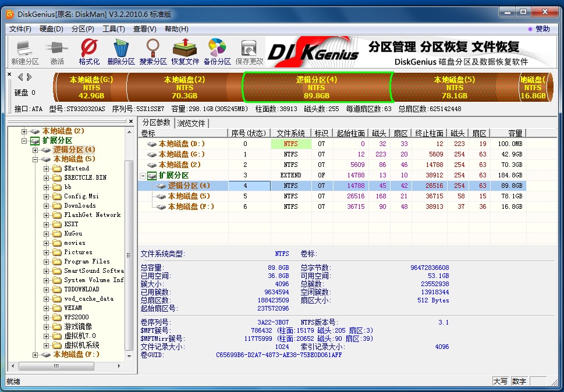Image resolution: width=564 pixels, height=392 pixels.
Task: Open the 分区(P) menu
Action: coord(83,29)
